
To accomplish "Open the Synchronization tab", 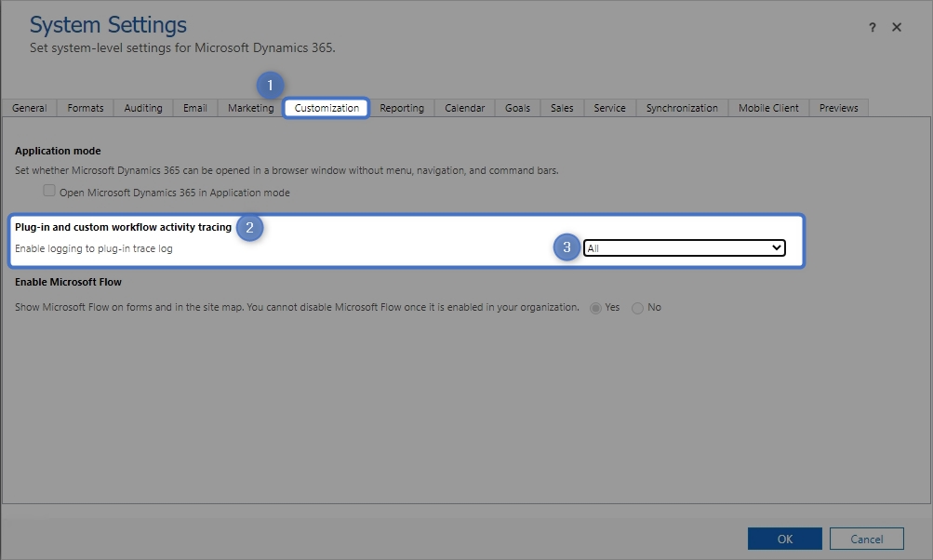I will (x=682, y=108).
